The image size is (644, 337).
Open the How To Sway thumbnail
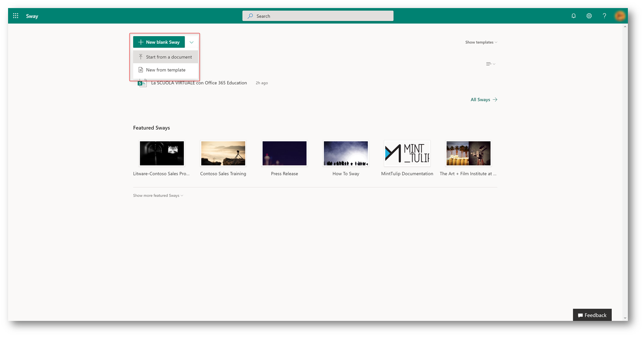tap(346, 153)
